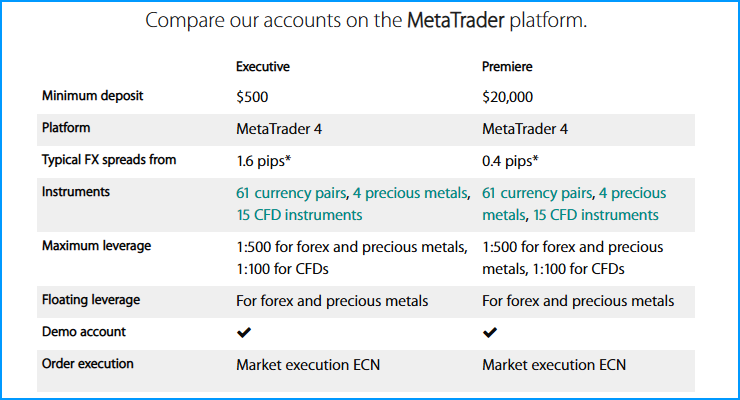Screen dimensions: 740x400
Task: Click the Premiere demo account checkmark
Action: pyautogui.click(x=490, y=333)
